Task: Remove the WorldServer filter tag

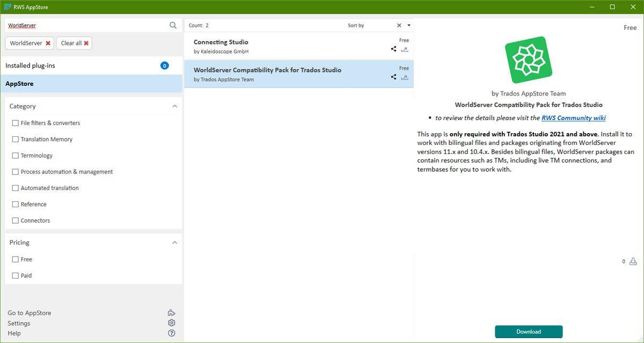Action: point(48,43)
